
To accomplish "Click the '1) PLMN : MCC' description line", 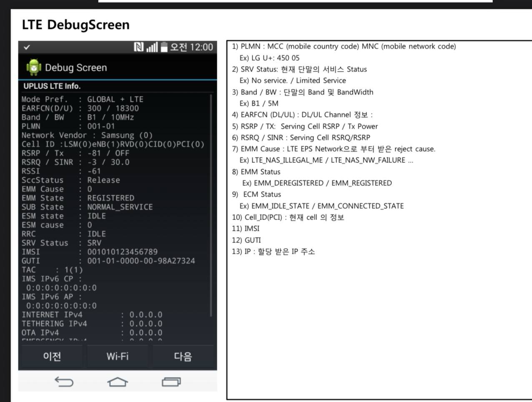I will (x=344, y=46).
